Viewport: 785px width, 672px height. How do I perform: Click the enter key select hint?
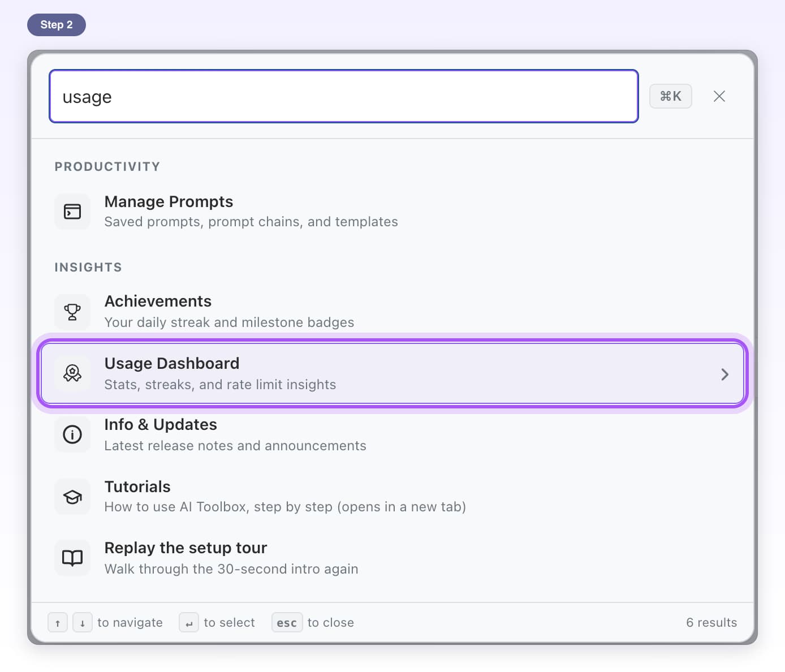[x=189, y=623]
